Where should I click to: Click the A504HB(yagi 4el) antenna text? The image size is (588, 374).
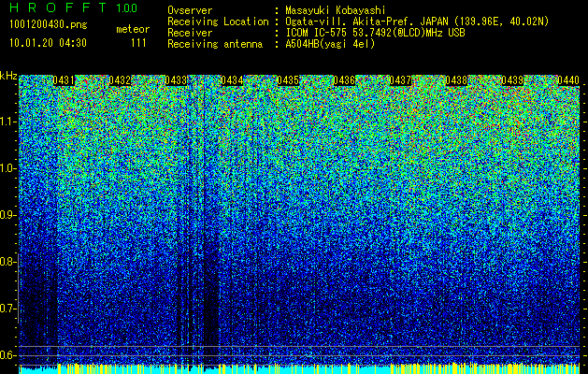(330, 44)
